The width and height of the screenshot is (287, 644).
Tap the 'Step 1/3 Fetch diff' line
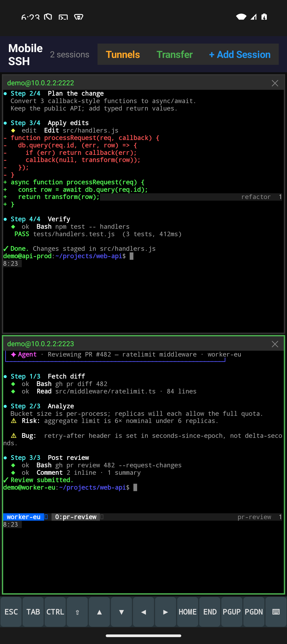tap(44, 376)
